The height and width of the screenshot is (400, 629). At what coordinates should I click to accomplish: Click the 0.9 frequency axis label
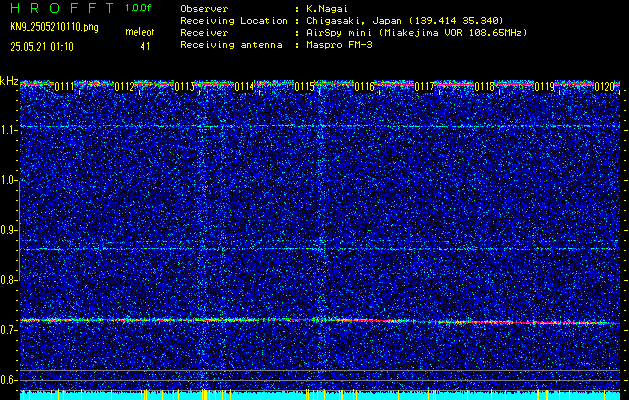coord(8,230)
